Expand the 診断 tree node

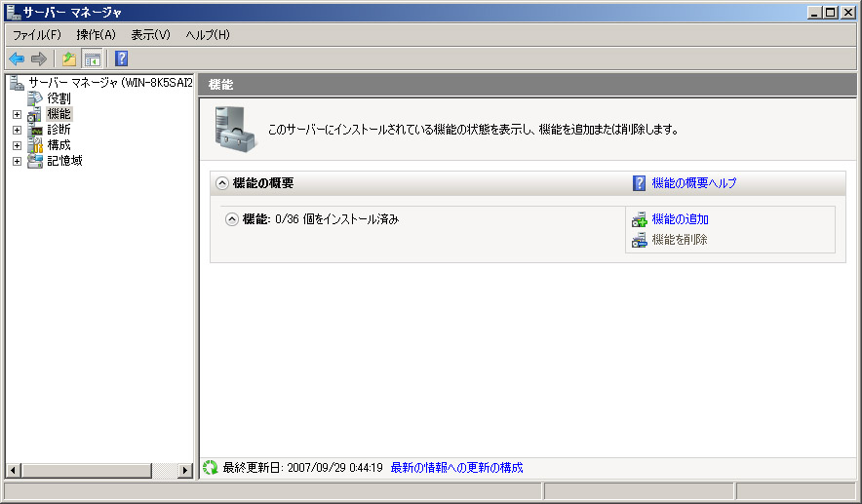click(17, 130)
